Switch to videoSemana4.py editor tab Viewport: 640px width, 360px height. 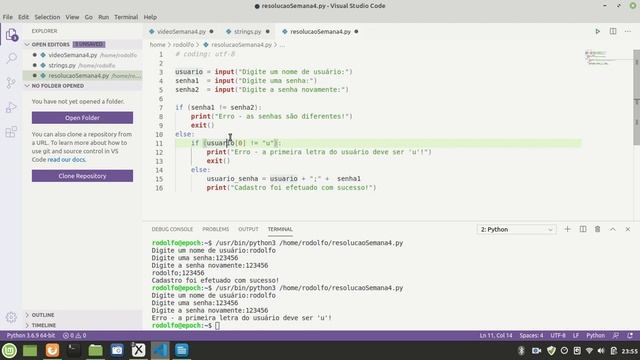181,31
